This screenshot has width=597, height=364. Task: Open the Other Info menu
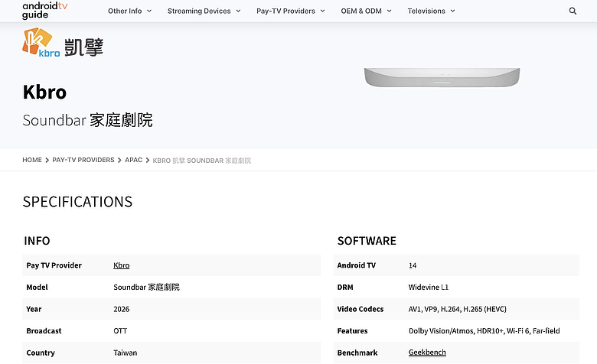[125, 11]
